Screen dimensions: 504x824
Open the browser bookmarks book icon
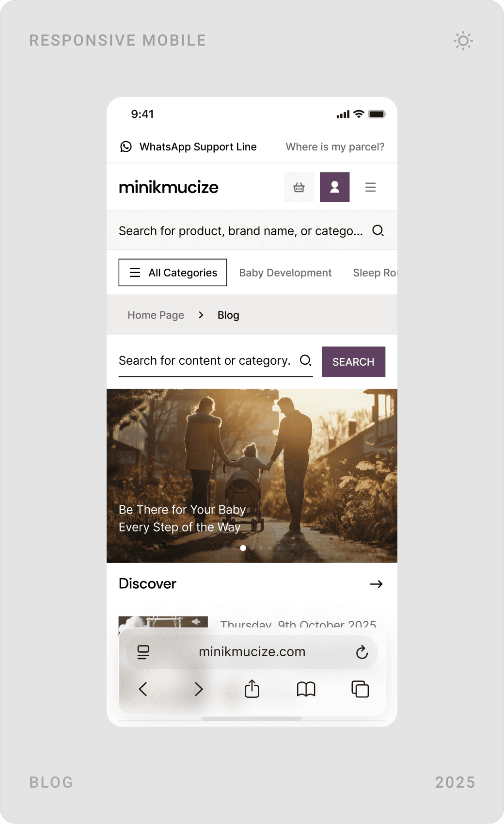(306, 689)
